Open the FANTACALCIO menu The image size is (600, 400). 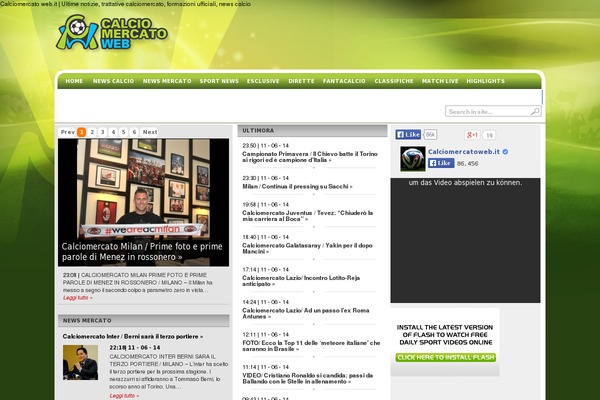[x=344, y=81]
